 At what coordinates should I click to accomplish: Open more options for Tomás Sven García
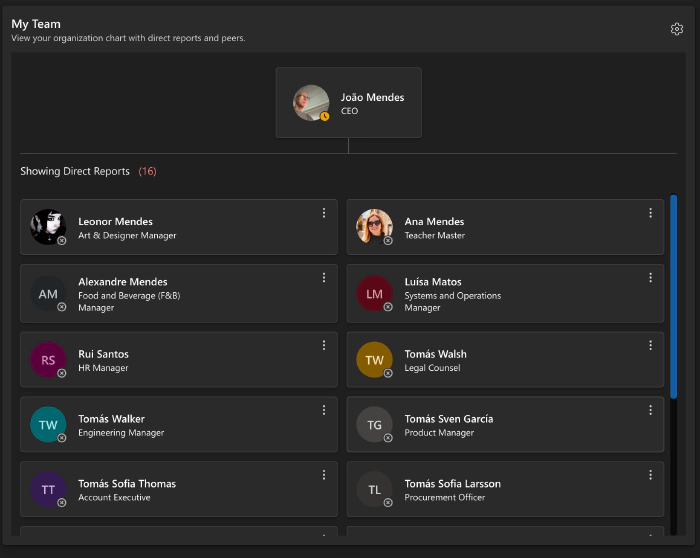(x=650, y=410)
